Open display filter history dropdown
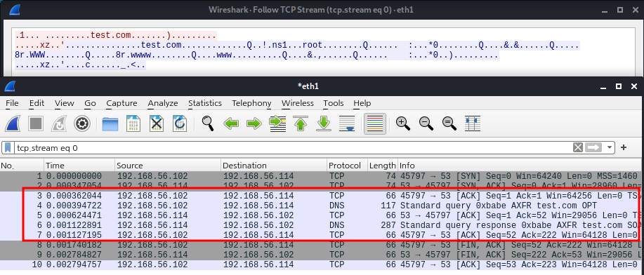 [x=609, y=148]
